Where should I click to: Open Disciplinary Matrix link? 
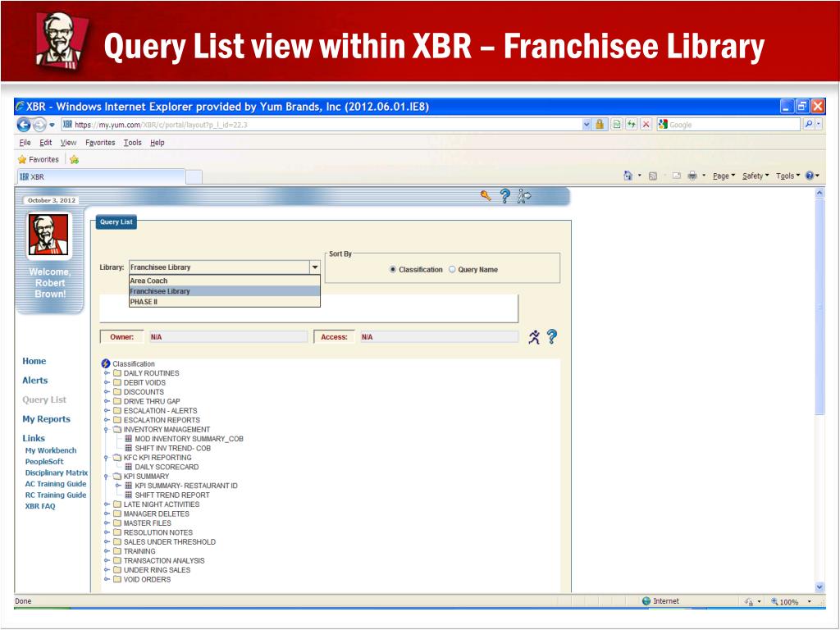click(57, 472)
